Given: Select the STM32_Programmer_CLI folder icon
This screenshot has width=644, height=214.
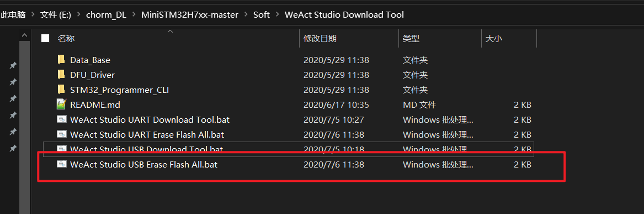Looking at the screenshot, I should [x=61, y=89].
